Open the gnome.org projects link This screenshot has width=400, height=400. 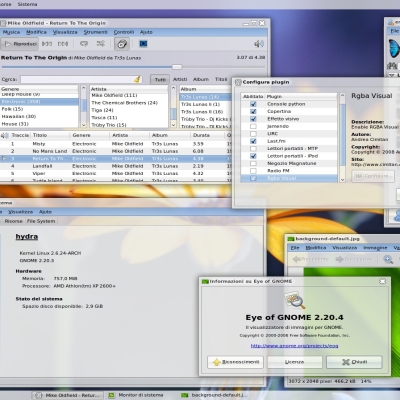tap(294, 346)
